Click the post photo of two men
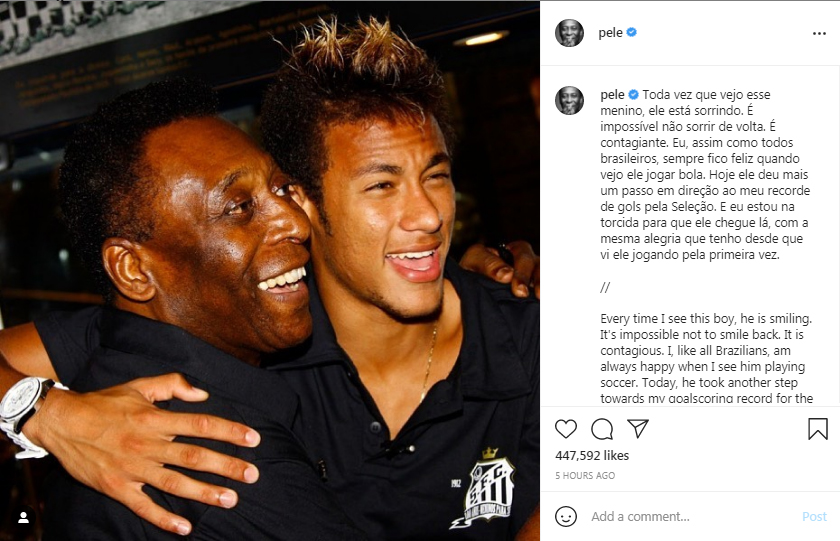 [269, 270]
